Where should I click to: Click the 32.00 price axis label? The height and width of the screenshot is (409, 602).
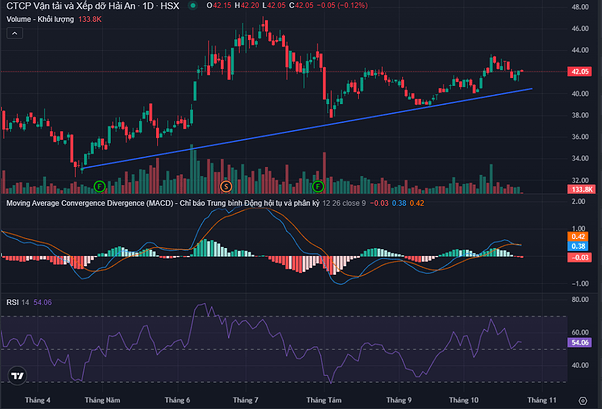(x=580, y=180)
